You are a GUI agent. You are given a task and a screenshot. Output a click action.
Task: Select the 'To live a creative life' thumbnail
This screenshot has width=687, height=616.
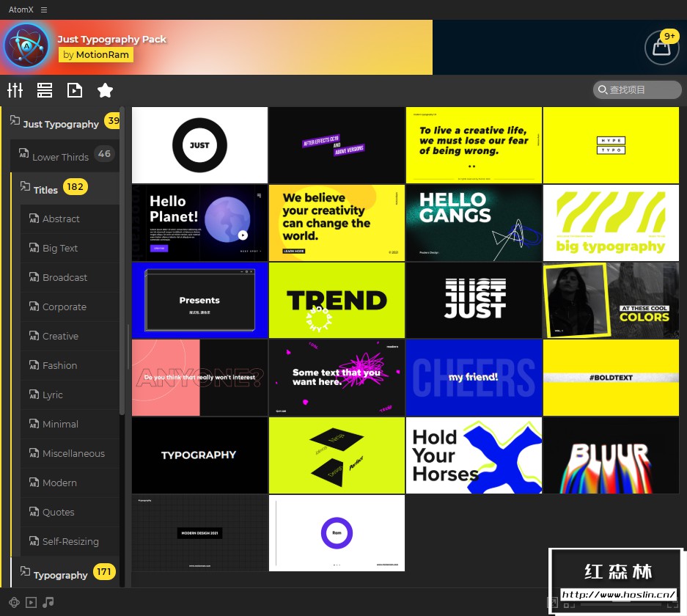[474, 145]
